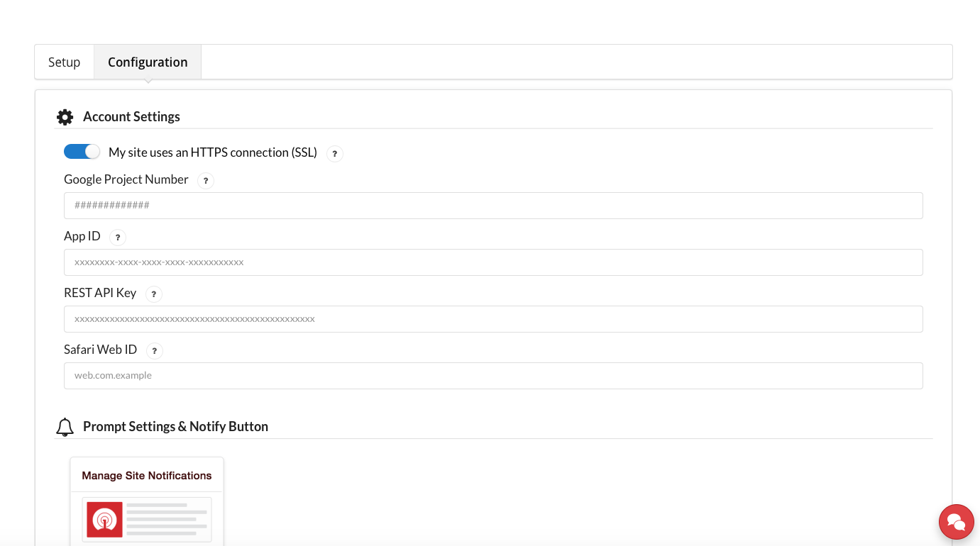Open help for Safari Web ID
This screenshot has width=980, height=546.
(155, 350)
